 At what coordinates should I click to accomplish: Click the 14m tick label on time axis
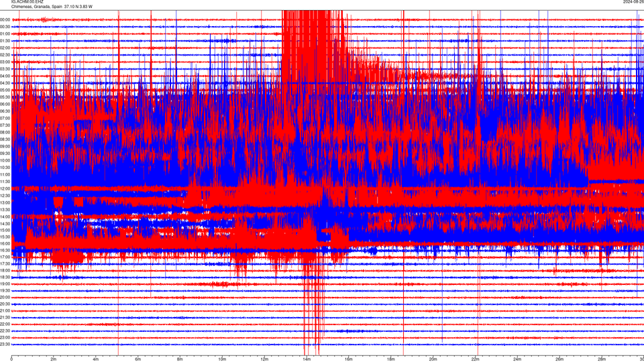click(x=307, y=359)
